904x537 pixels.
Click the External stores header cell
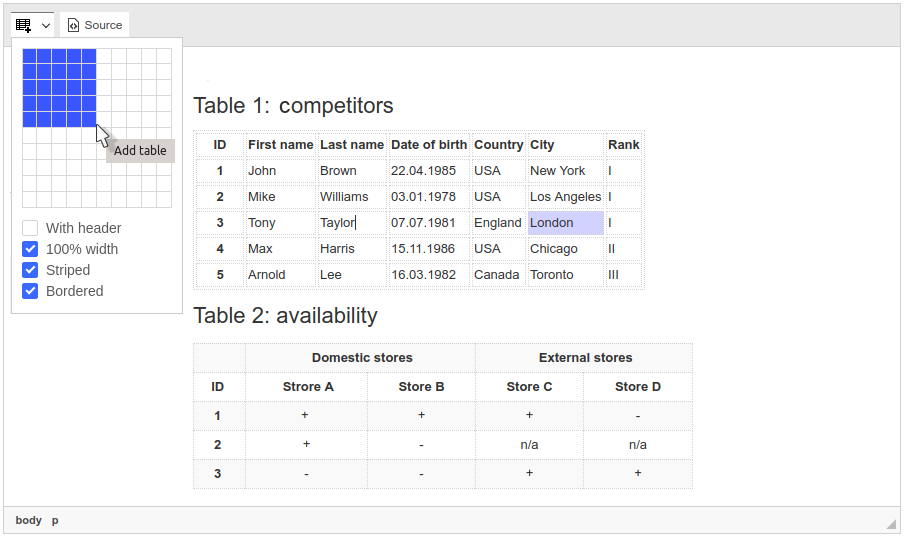[585, 357]
